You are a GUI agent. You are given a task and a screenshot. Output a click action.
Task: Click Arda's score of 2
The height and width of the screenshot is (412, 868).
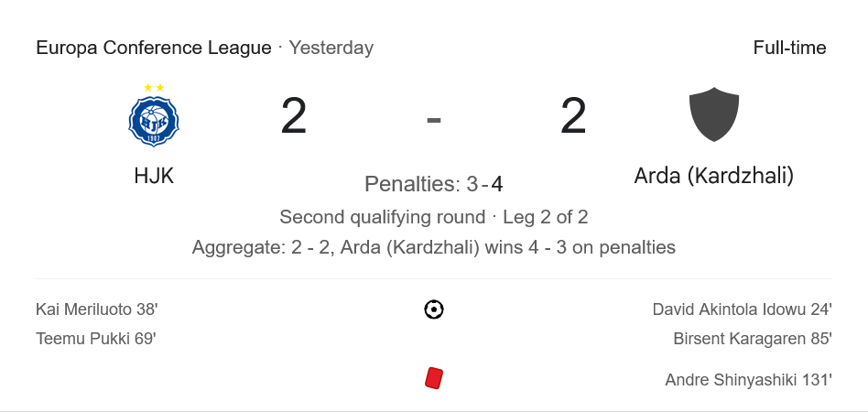click(573, 117)
